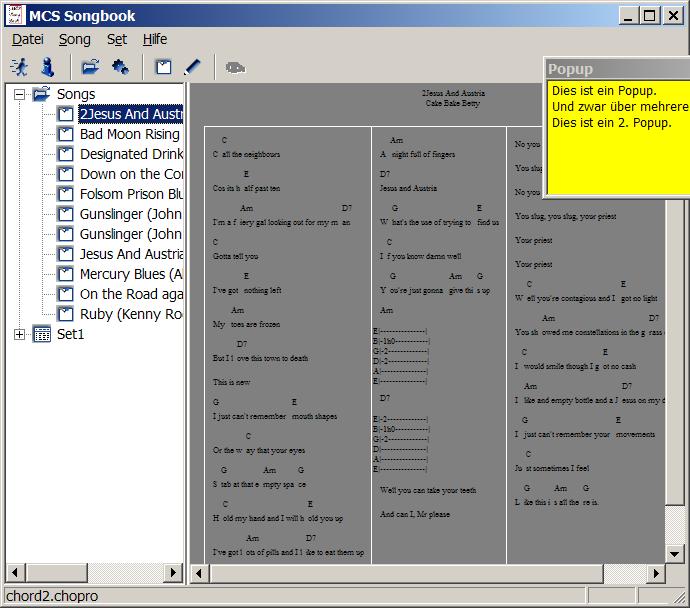Image resolution: width=690 pixels, height=608 pixels.
Task: Click the sheet view's down scroll arrow
Action: pos(675,553)
